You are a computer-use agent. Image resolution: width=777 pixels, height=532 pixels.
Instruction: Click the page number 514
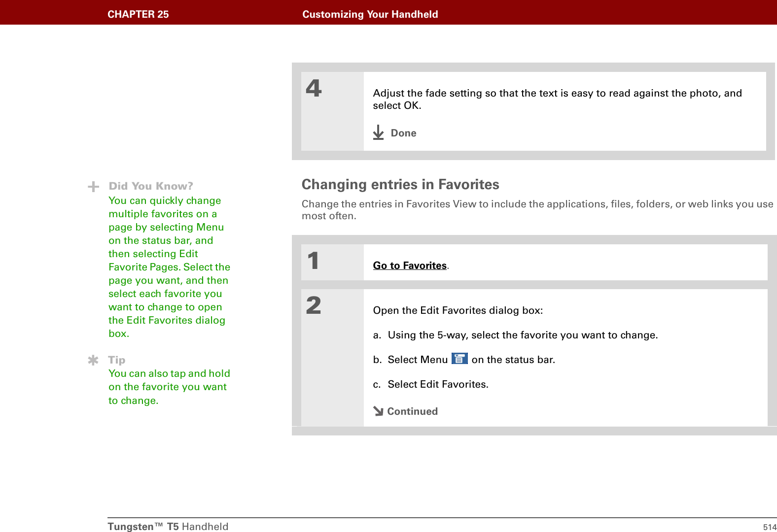coord(770,527)
